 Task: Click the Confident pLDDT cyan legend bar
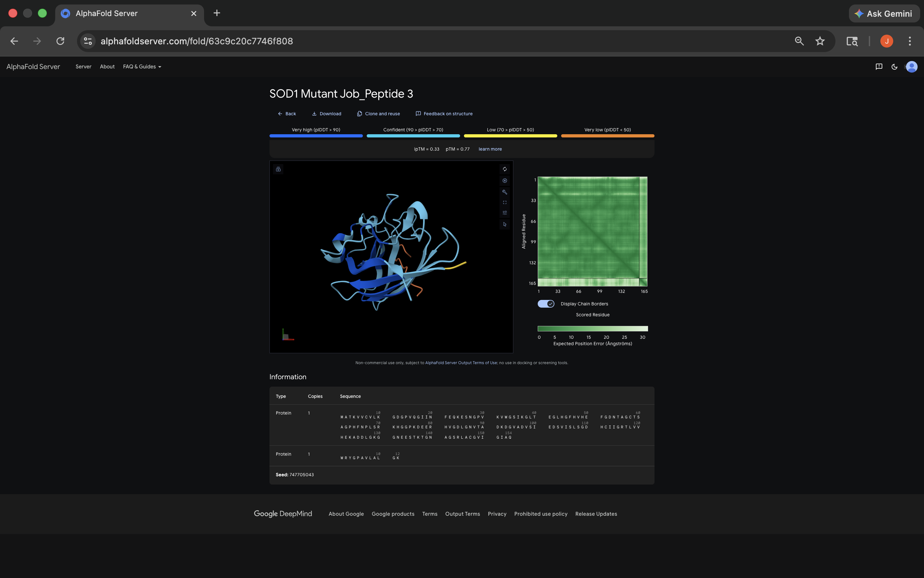[413, 136]
